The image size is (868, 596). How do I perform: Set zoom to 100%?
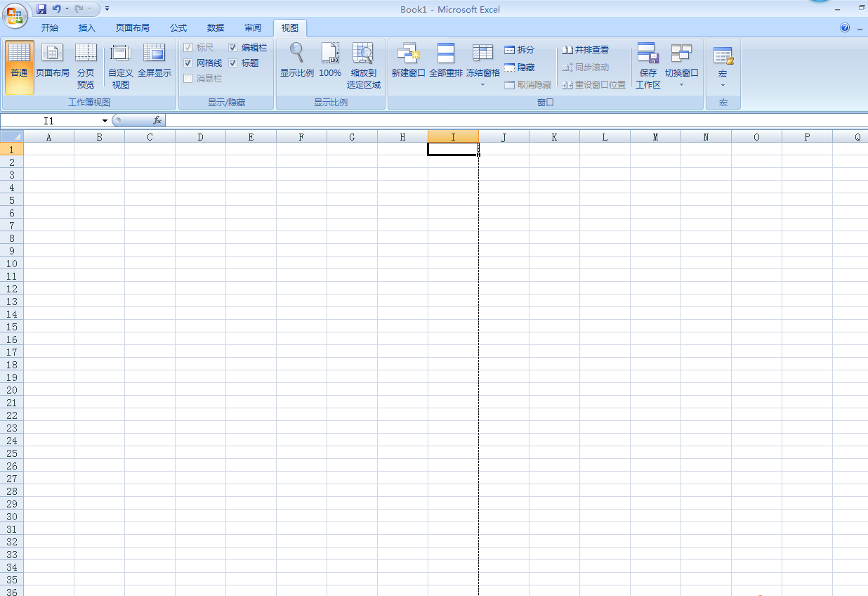click(x=330, y=60)
